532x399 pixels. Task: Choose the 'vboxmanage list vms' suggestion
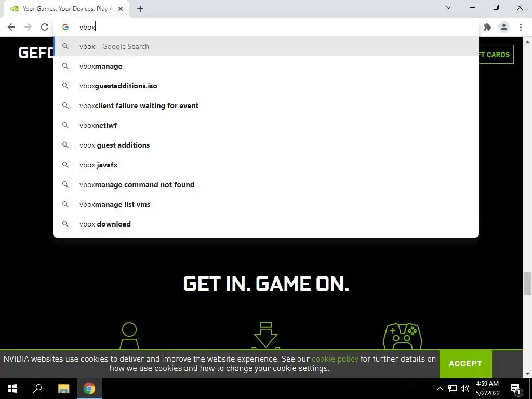266,204
